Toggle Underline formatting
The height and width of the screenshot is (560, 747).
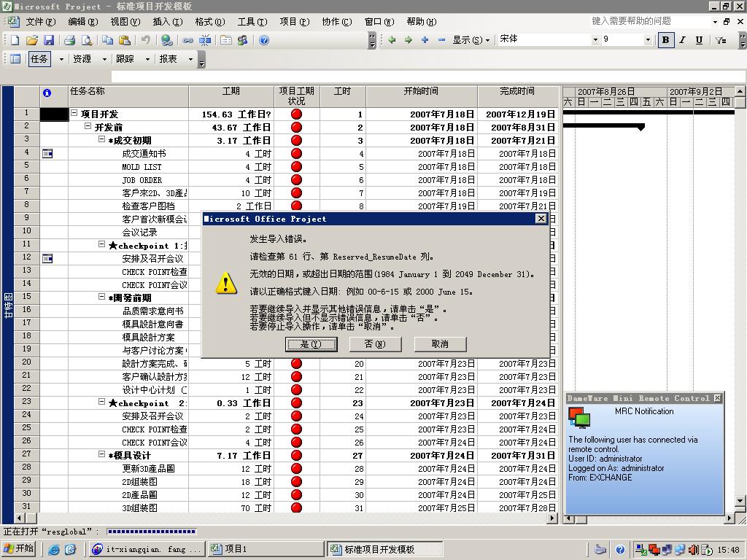(x=699, y=40)
